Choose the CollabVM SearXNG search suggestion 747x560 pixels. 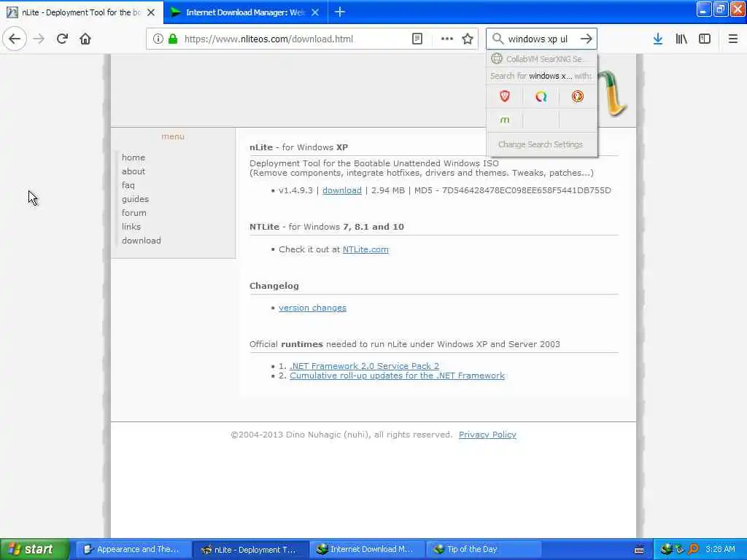(x=542, y=59)
